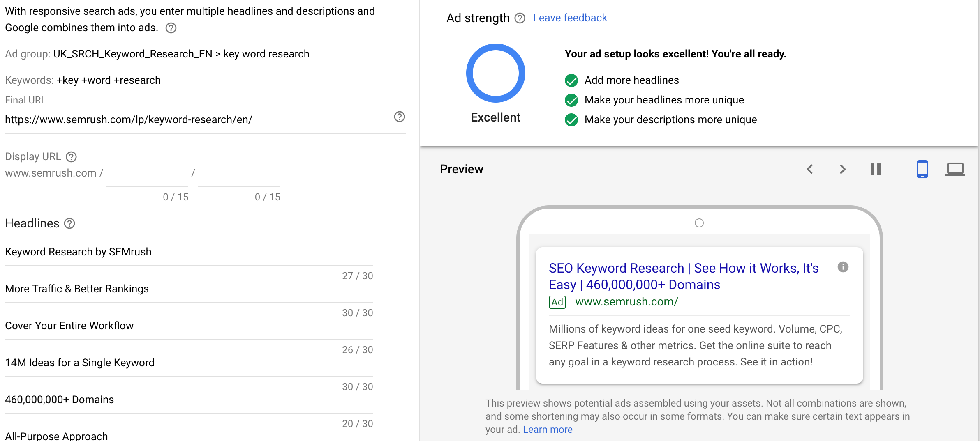Viewport: 980px width, 441px height.
Task: Show previous ad preview
Action: [x=810, y=169]
